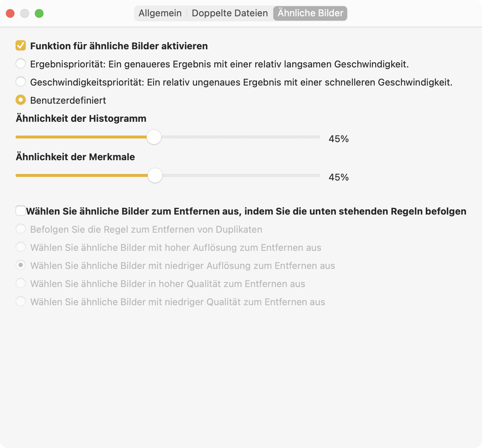Uncheck Funktion für ähnliche Bilder aktivieren
The image size is (482, 448).
[x=21, y=46]
